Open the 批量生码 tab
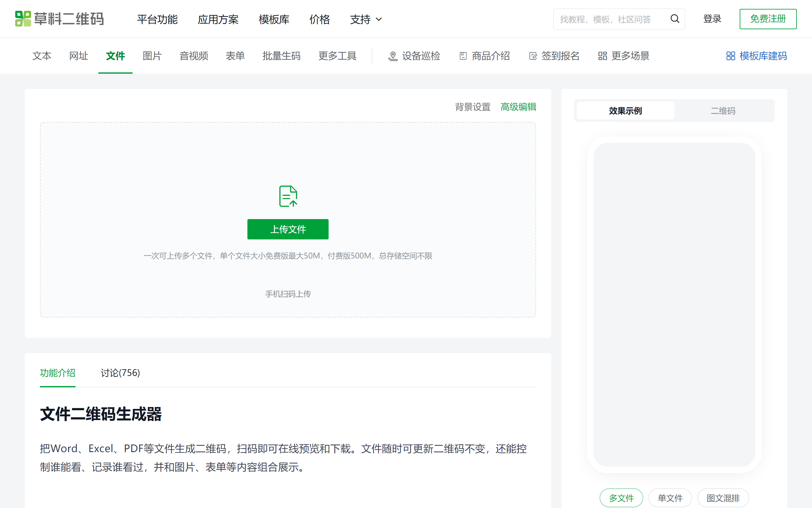The image size is (812, 508). point(281,56)
